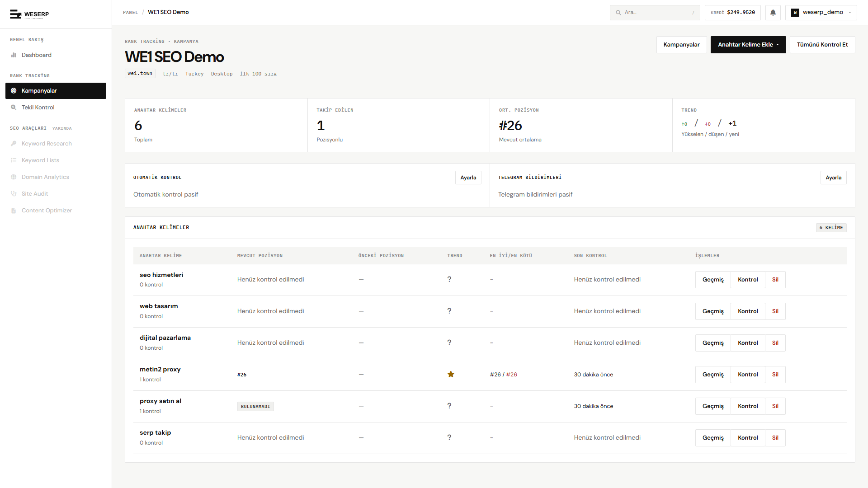Image resolution: width=868 pixels, height=488 pixels.
Task: Click the we1.town domain tag
Action: pyautogui.click(x=140, y=74)
